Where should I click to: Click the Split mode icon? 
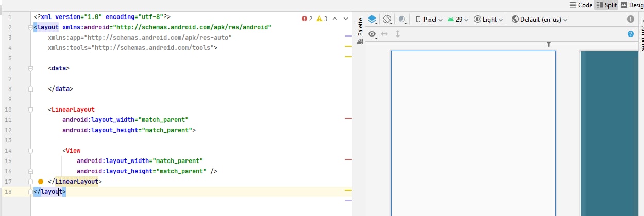pyautogui.click(x=599, y=5)
